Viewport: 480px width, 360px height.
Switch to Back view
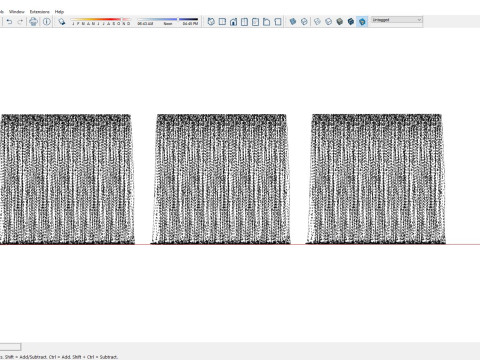point(255,22)
